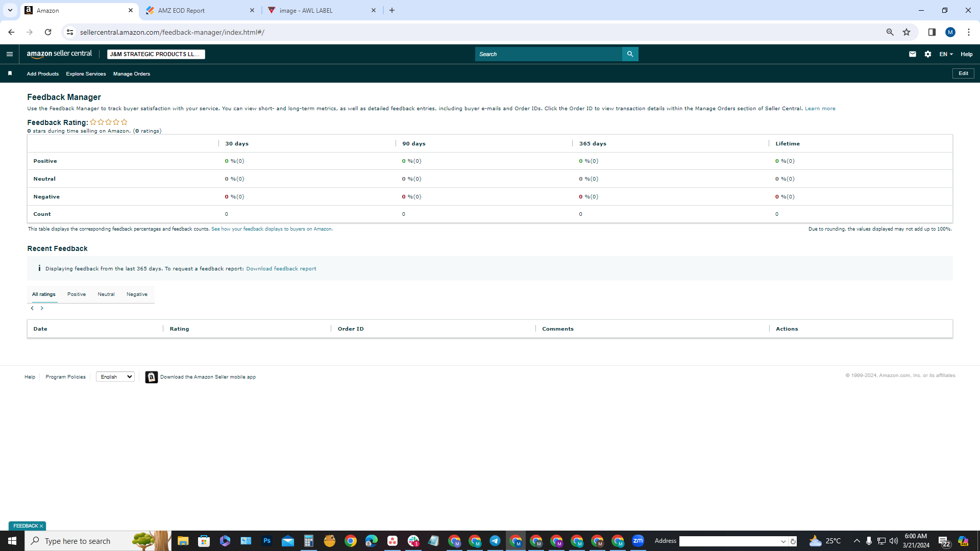Open the notification center with 22 notifications

pos(944,541)
